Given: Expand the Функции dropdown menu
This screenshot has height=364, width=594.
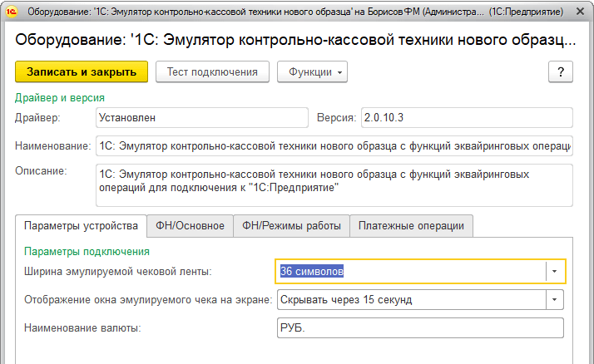Looking at the screenshot, I should pyautogui.click(x=312, y=72).
